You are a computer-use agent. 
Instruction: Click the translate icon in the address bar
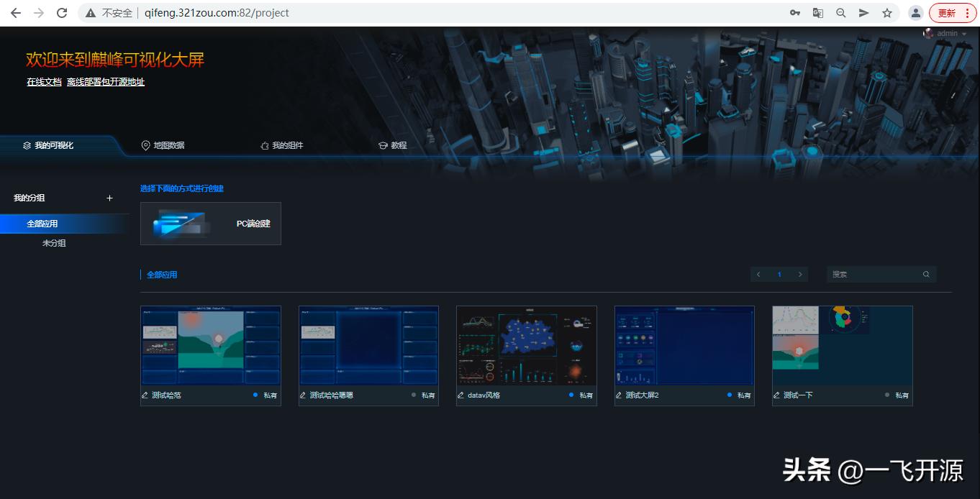[818, 12]
